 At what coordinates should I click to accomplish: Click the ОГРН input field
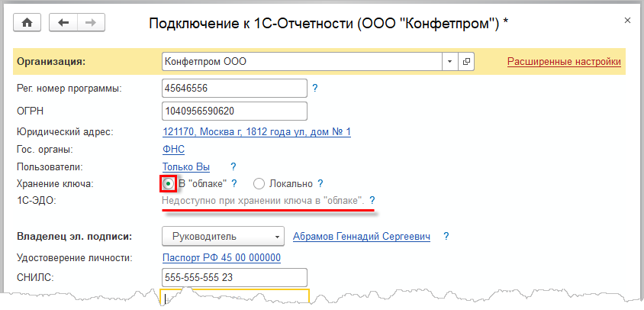[x=235, y=111]
